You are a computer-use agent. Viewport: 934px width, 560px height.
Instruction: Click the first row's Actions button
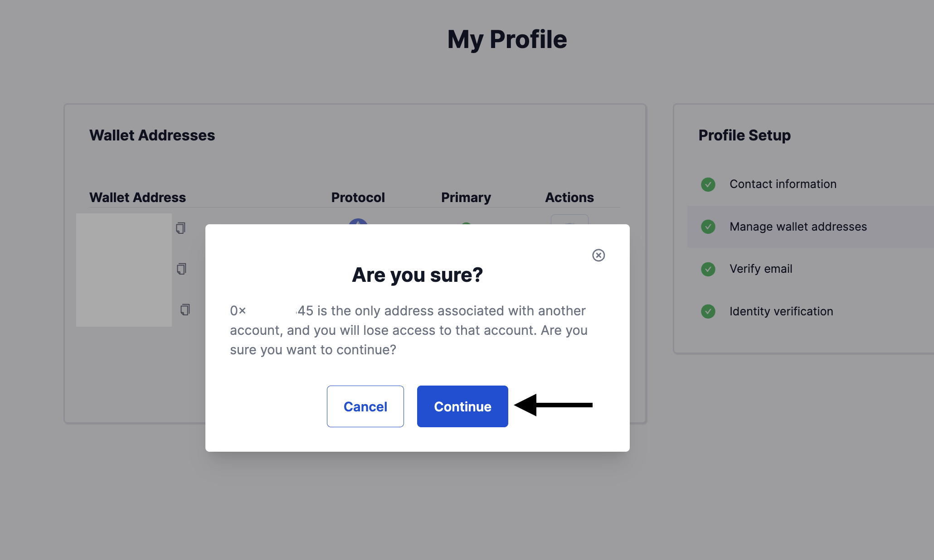point(569,220)
